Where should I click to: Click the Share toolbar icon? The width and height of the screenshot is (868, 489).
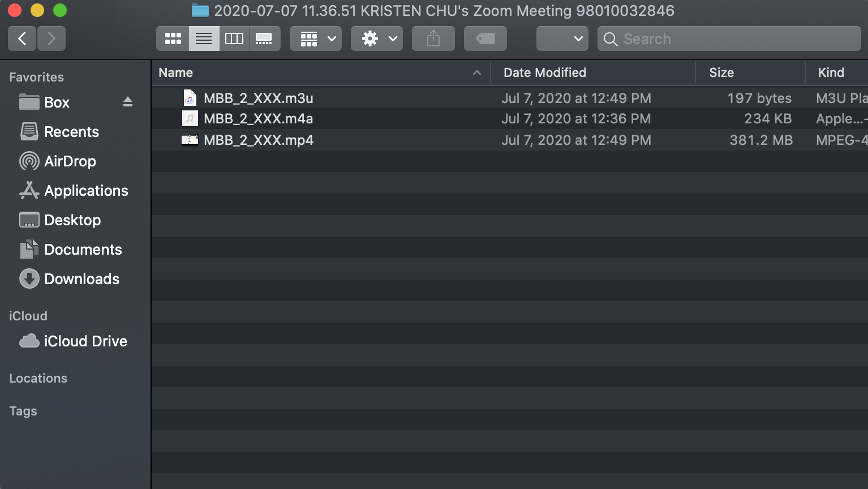(x=433, y=38)
